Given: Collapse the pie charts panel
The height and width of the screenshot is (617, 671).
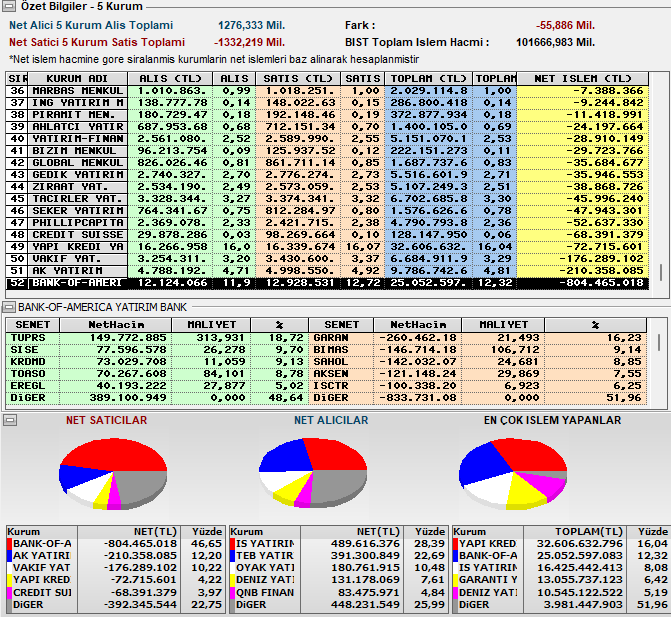Looking at the screenshot, I should [x=10, y=421].
